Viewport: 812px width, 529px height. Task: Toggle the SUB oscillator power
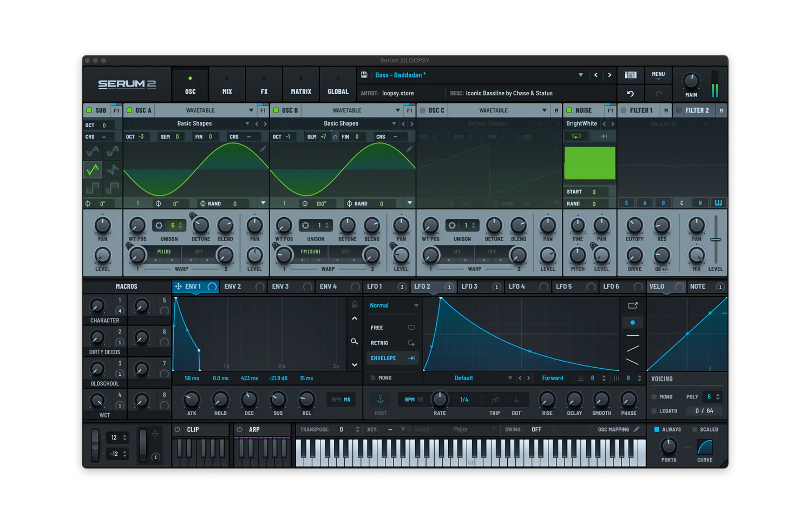coord(89,110)
